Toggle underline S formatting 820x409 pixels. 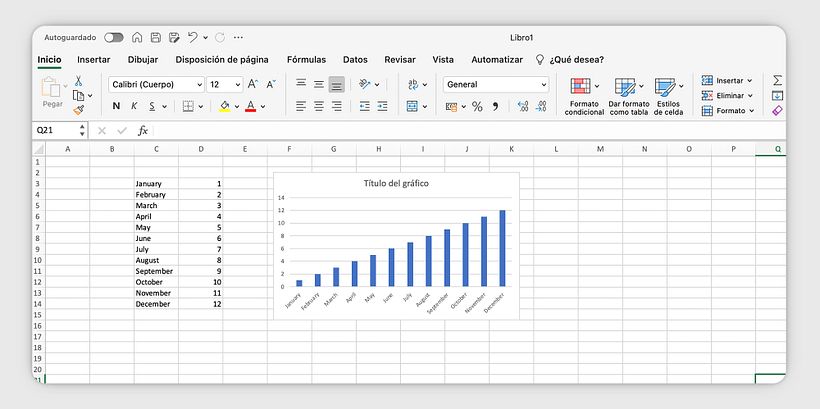[152, 106]
